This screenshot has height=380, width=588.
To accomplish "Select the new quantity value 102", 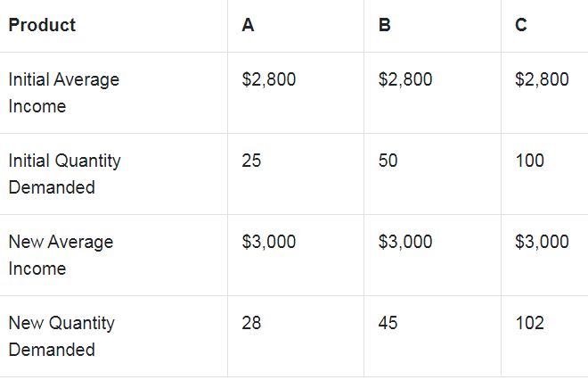I will (529, 323).
